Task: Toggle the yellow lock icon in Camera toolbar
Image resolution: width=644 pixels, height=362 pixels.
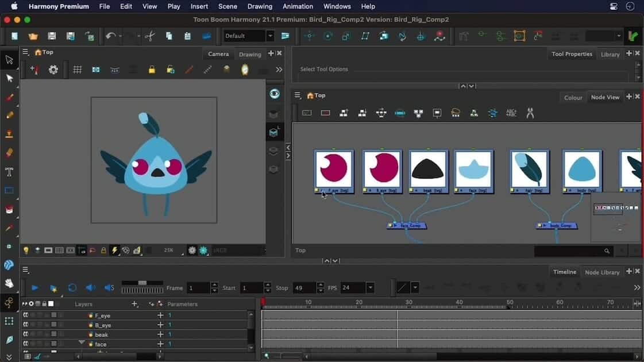Action: pos(152,70)
